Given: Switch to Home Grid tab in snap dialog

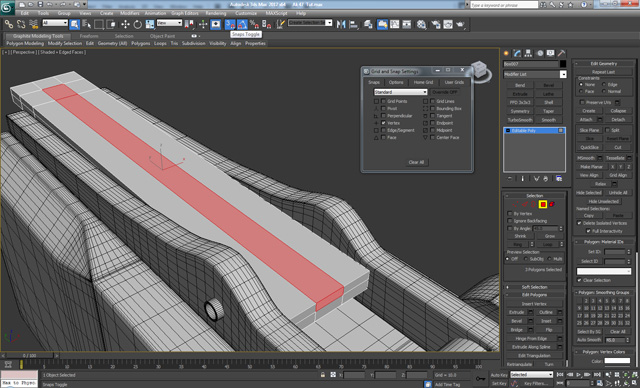Looking at the screenshot, I should click(x=423, y=82).
